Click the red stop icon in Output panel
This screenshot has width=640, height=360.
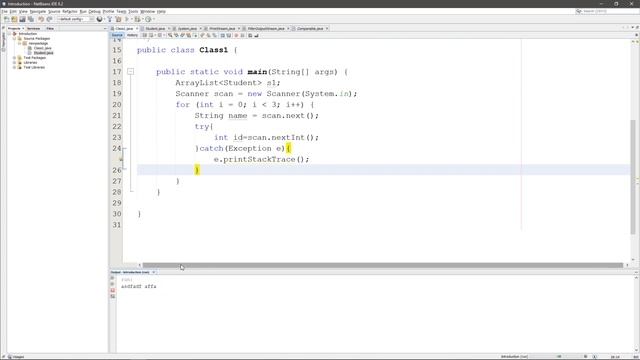pyautogui.click(x=113, y=290)
